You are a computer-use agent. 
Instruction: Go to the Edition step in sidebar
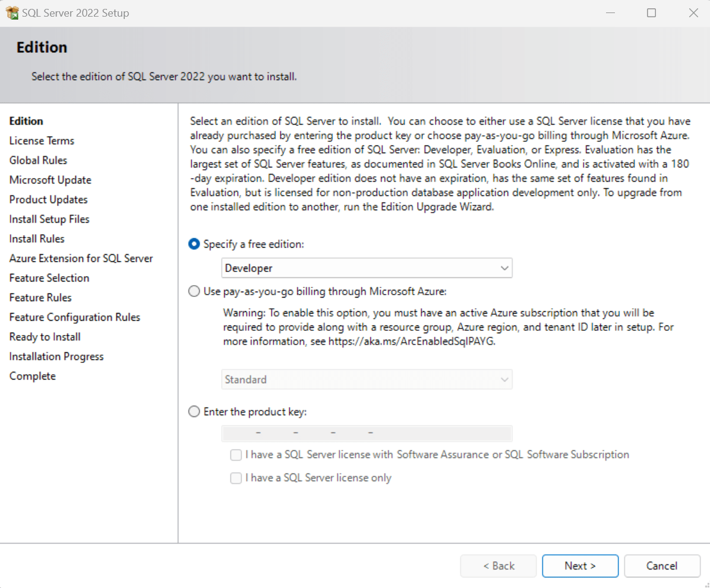tap(26, 121)
